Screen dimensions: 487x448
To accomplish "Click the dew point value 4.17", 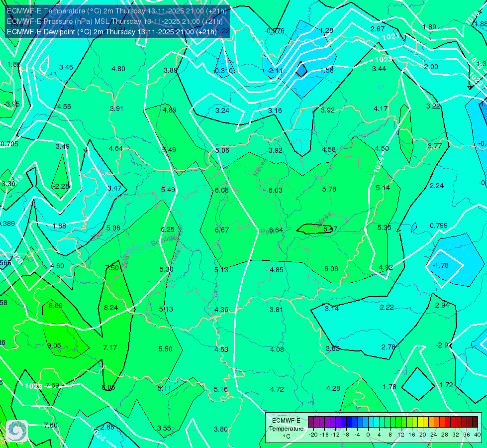I will tap(381, 109).
